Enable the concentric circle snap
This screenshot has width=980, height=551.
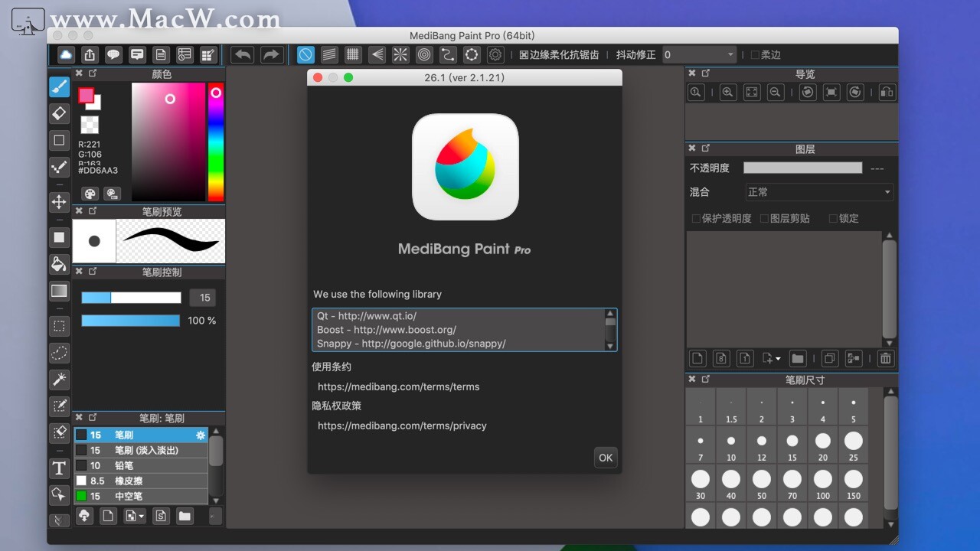(x=424, y=54)
